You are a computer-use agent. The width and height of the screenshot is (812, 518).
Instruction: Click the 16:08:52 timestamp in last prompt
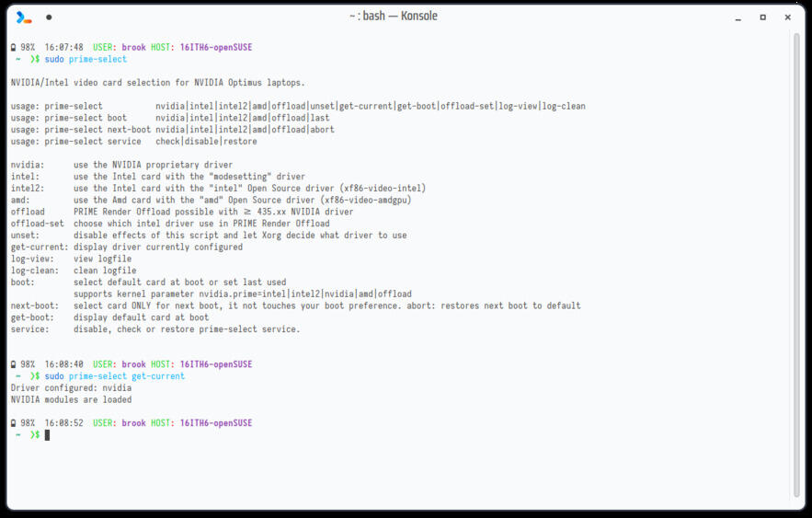[x=63, y=422]
